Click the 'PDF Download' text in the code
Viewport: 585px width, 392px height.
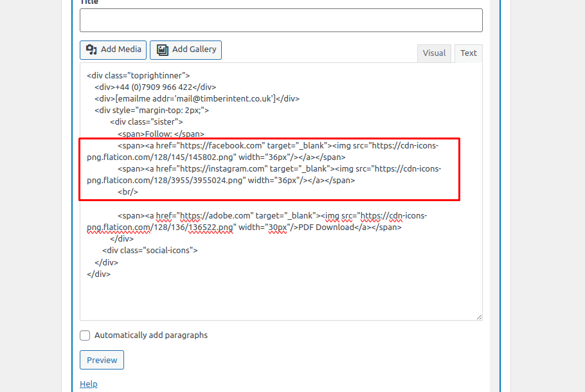click(x=326, y=227)
